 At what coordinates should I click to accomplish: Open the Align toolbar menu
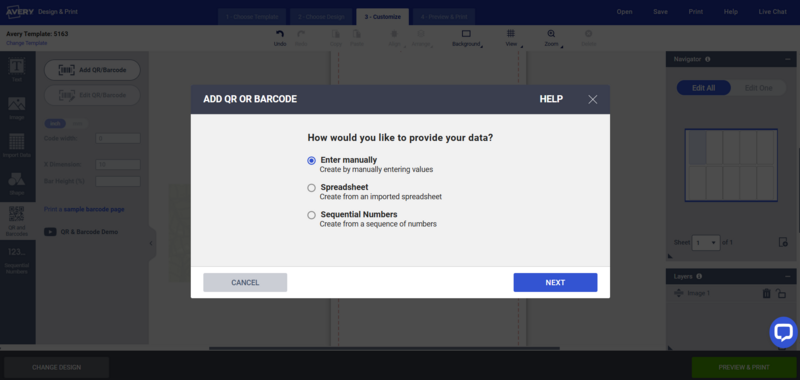click(395, 38)
